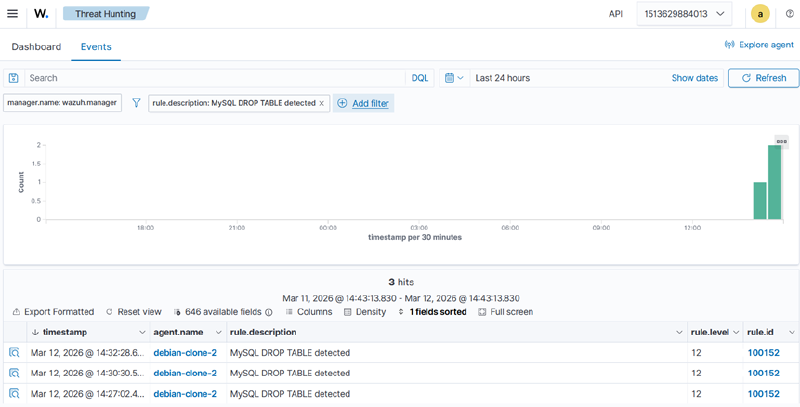Image resolution: width=800 pixels, height=407 pixels.
Task: Click Show dates link
Action: [694, 78]
